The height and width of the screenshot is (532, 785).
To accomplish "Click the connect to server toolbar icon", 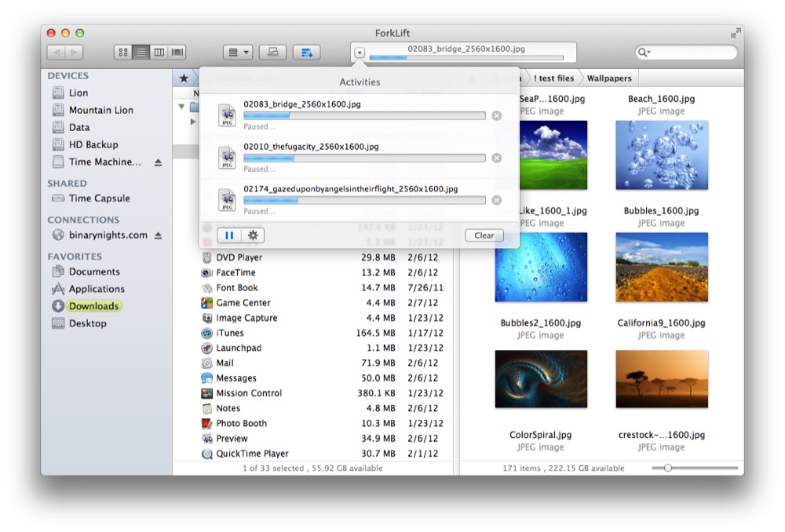I will coord(272,53).
